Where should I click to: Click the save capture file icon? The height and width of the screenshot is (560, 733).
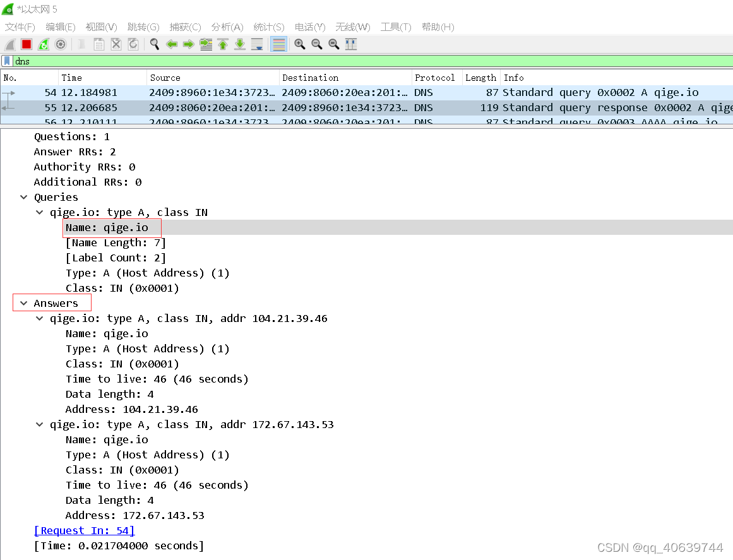tap(99, 44)
